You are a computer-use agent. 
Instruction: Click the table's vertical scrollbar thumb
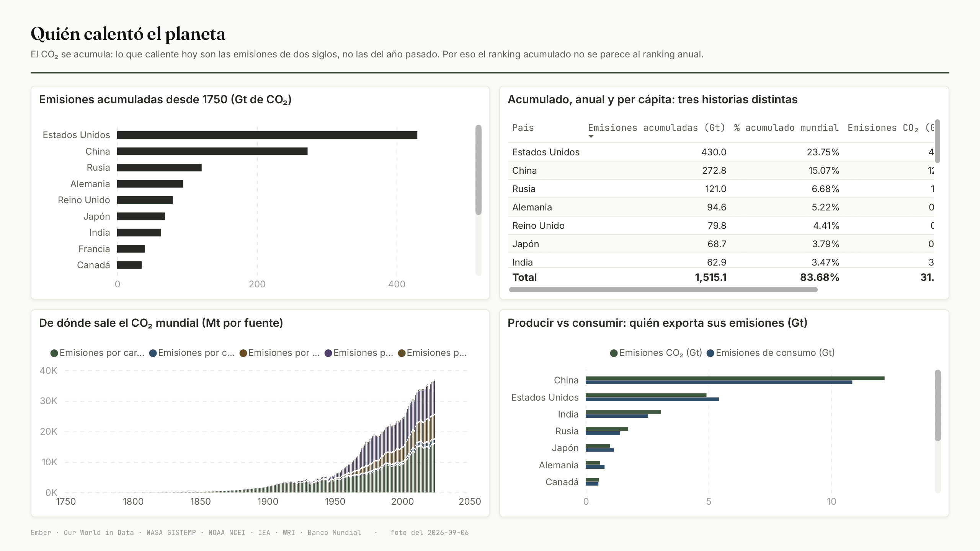pos(938,141)
